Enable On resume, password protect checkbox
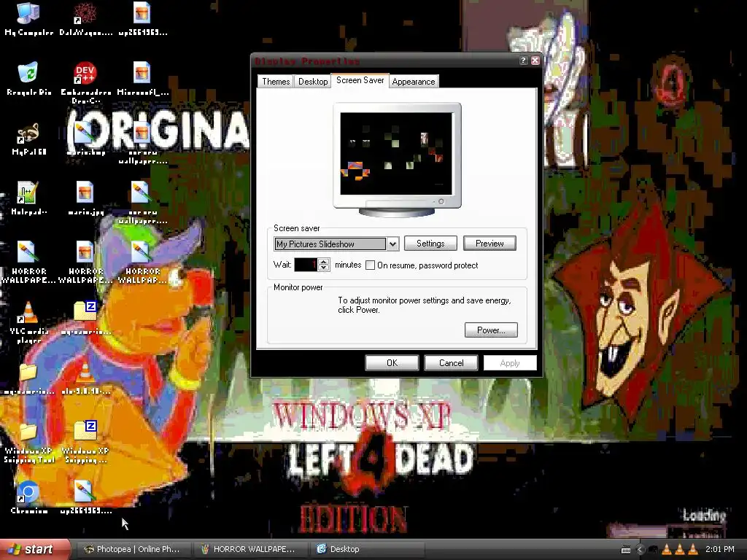The height and width of the screenshot is (560, 747). tap(370, 265)
